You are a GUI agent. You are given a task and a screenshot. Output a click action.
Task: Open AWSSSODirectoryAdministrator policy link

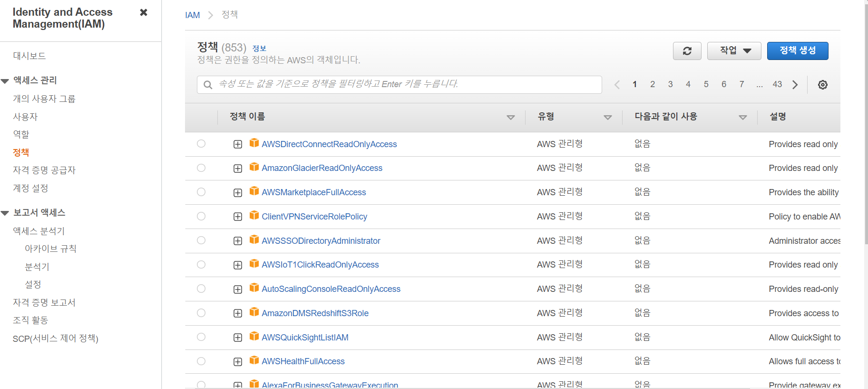click(x=321, y=241)
